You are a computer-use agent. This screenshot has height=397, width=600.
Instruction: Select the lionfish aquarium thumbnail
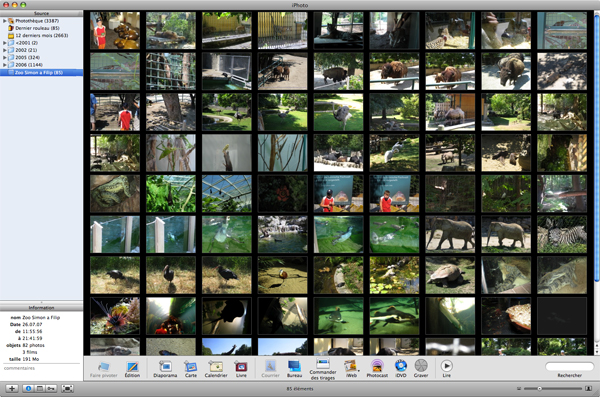click(x=115, y=316)
